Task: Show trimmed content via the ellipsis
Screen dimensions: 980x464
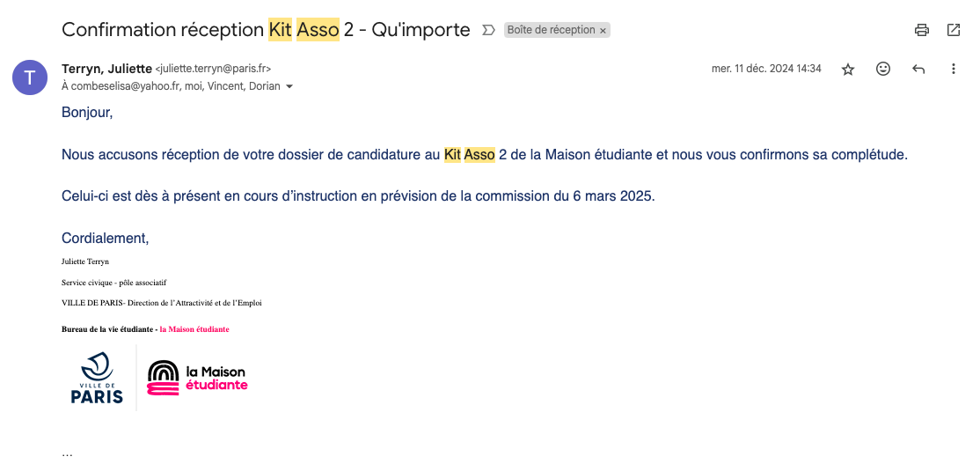Action: pyautogui.click(x=68, y=453)
